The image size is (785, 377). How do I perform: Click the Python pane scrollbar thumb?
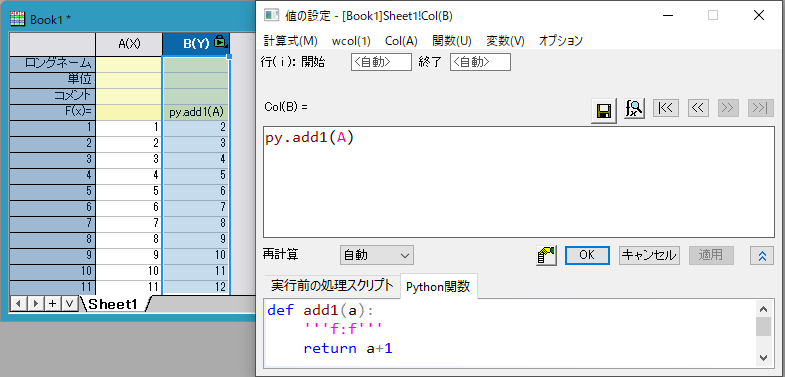pyautogui.click(x=763, y=326)
